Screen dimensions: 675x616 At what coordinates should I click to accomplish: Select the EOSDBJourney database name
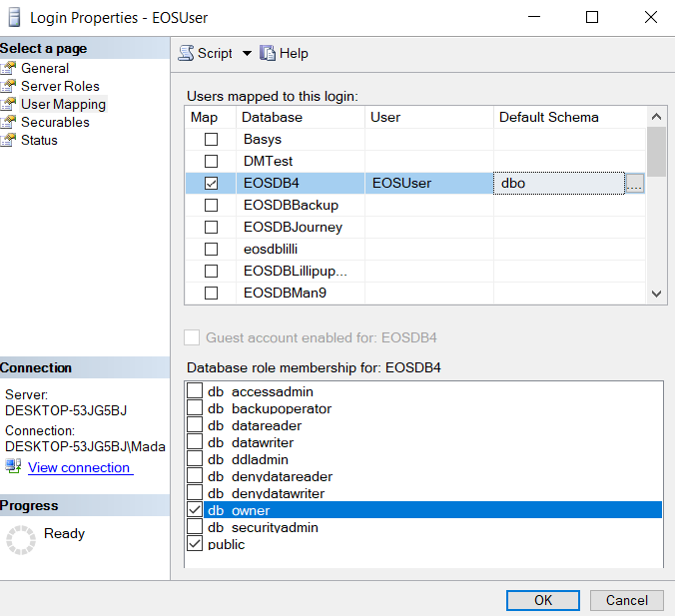click(293, 228)
